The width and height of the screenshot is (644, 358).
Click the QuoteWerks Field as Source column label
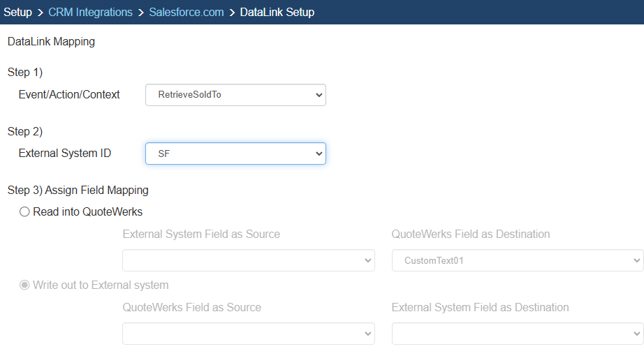[191, 307]
